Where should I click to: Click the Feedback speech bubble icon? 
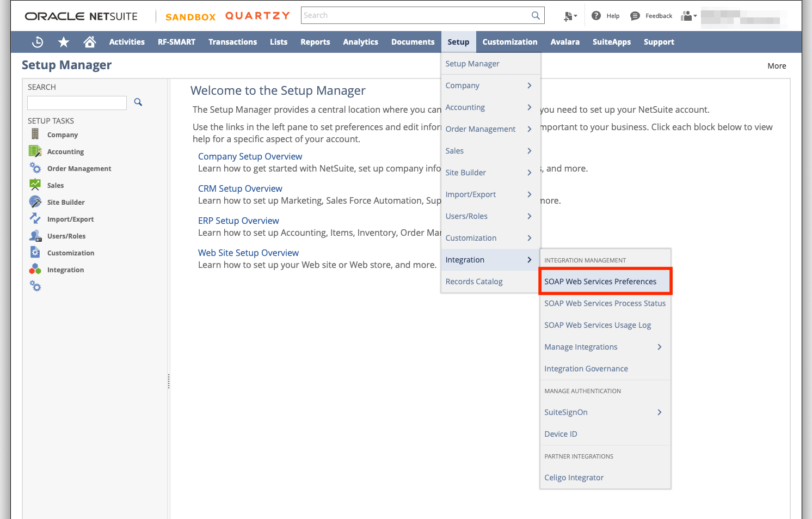635,16
